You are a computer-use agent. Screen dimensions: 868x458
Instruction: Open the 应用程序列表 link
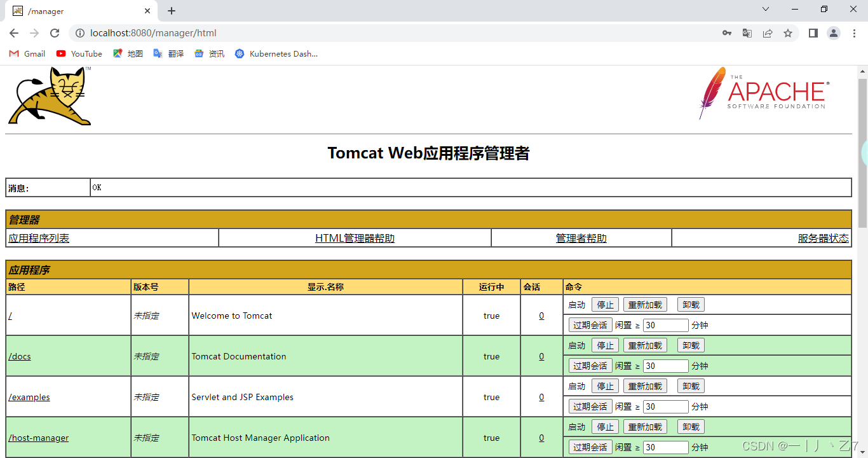(39, 238)
